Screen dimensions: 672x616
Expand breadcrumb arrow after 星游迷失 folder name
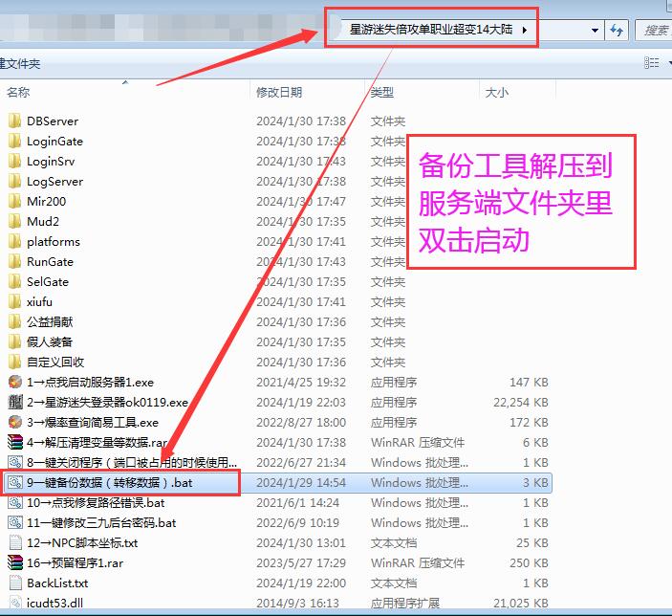(525, 30)
